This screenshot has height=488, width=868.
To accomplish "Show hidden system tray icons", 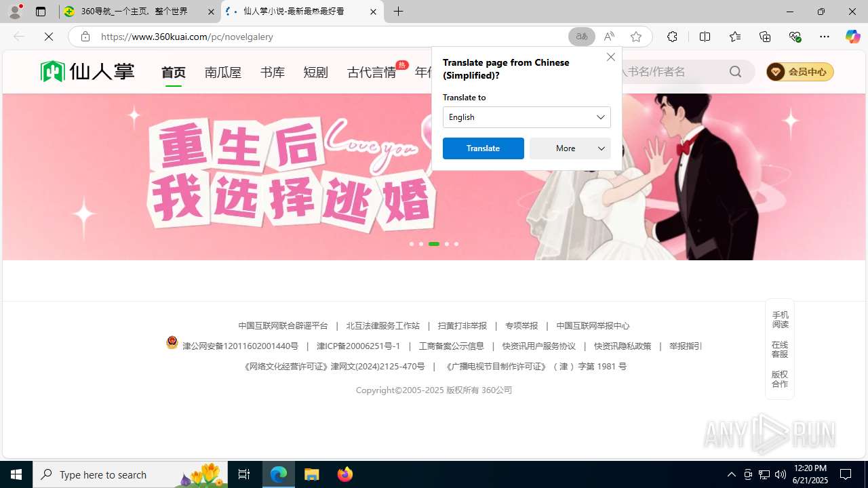I will tap(731, 474).
